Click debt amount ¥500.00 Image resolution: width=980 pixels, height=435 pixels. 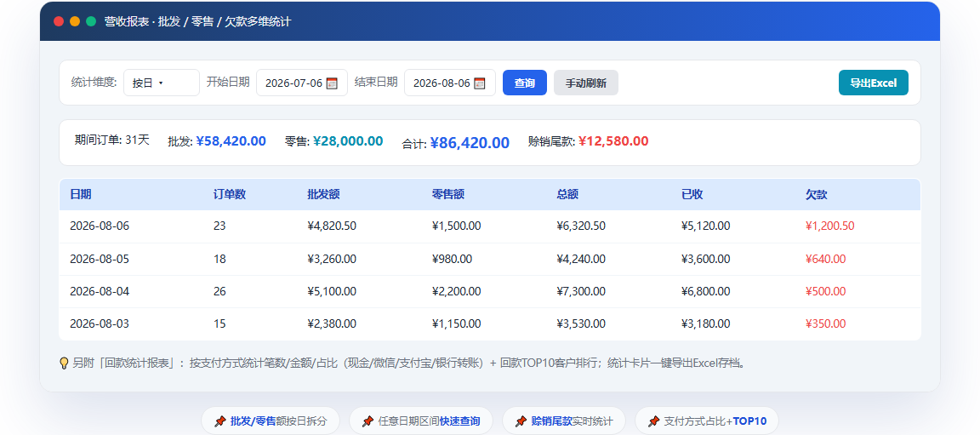826,291
